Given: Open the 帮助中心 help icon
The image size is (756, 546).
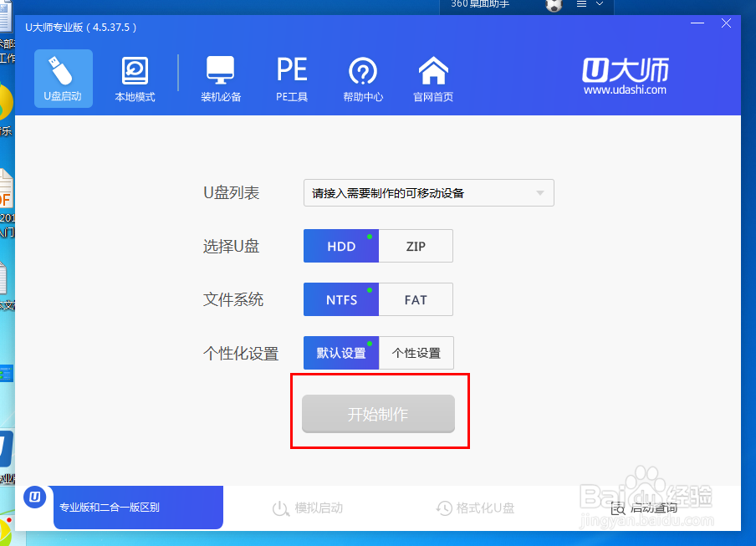Looking at the screenshot, I should 363,79.
